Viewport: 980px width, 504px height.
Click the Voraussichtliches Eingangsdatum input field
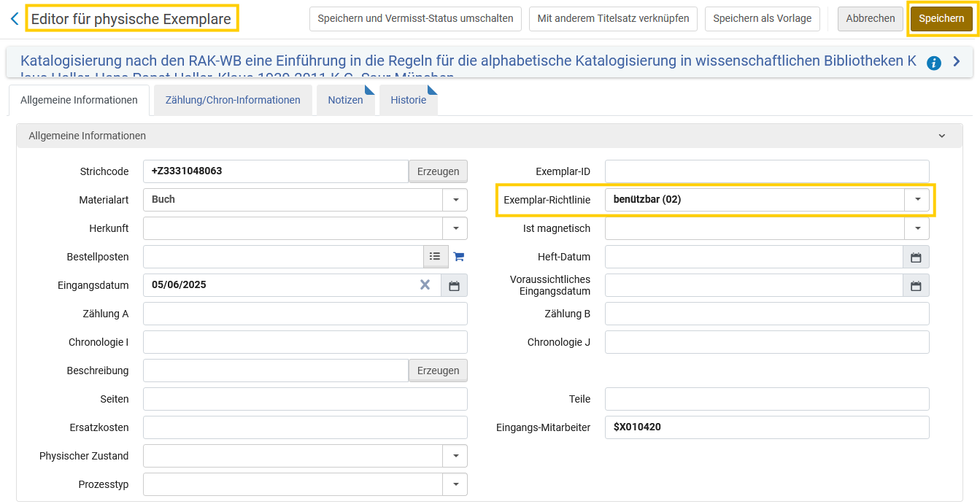click(754, 285)
